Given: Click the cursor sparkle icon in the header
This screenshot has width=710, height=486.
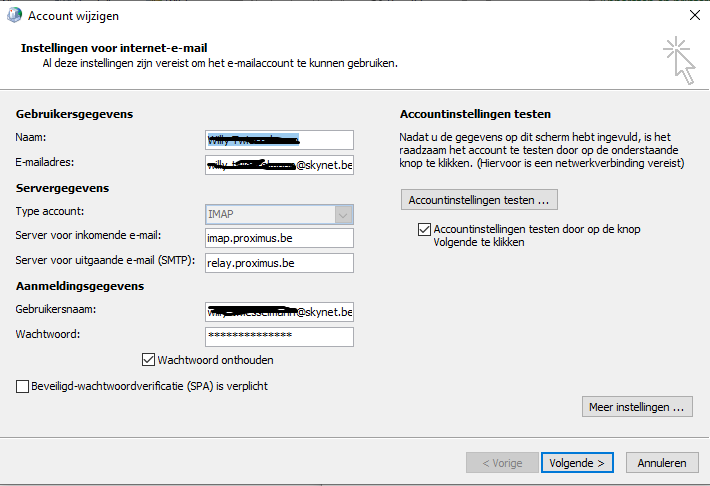Looking at the screenshot, I should coord(679,58).
